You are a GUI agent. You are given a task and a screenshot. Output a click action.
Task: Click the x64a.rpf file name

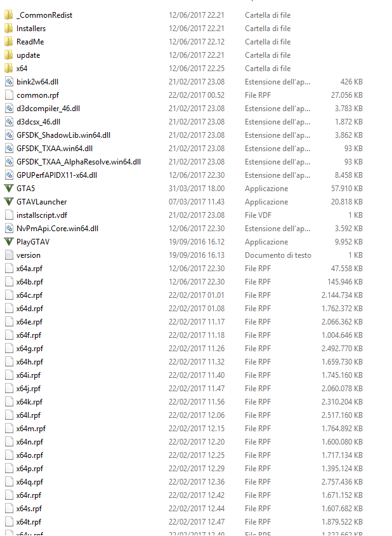[29, 269]
